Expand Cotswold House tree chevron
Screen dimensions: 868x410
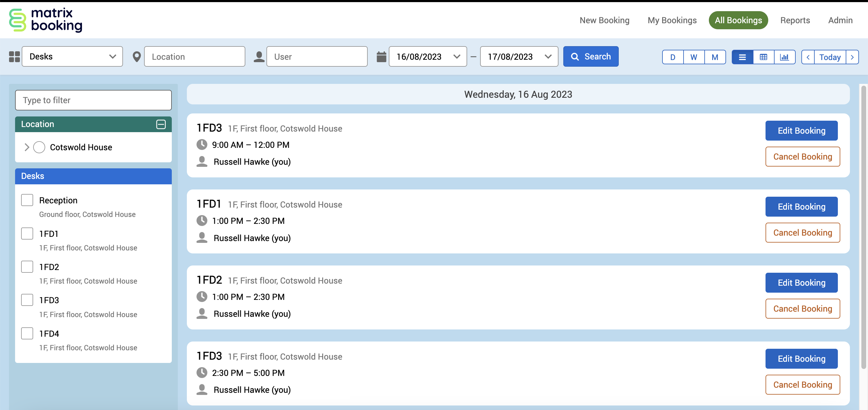coord(27,147)
